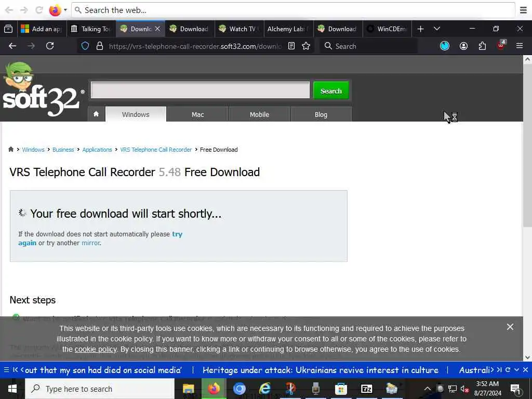532x399 pixels.
Task: Select the Windows category tab
Action: (136, 114)
